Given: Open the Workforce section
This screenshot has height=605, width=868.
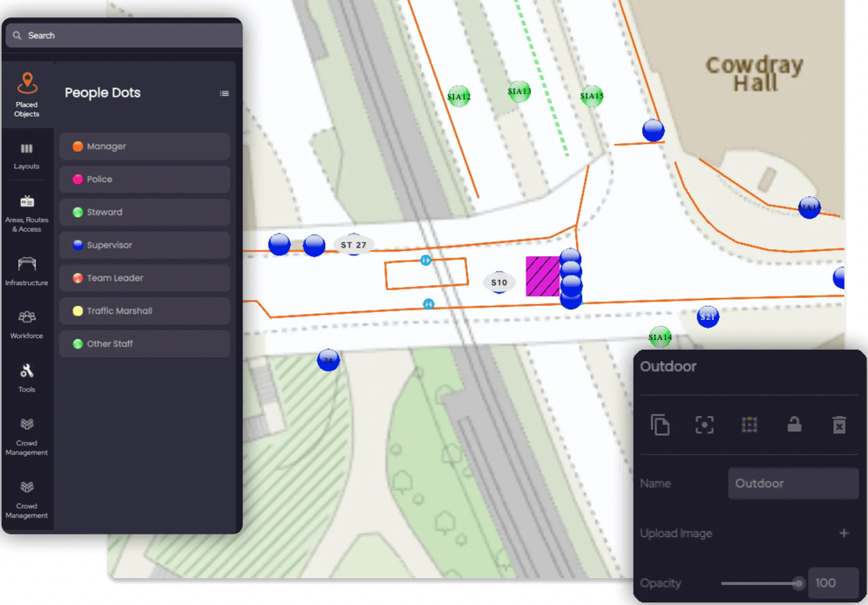Looking at the screenshot, I should pyautogui.click(x=27, y=324).
